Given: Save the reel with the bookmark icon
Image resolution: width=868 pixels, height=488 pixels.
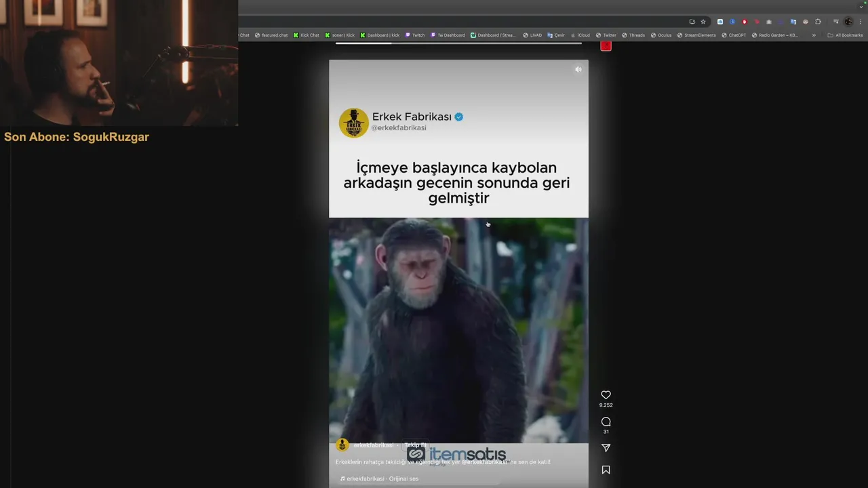Looking at the screenshot, I should click(606, 470).
